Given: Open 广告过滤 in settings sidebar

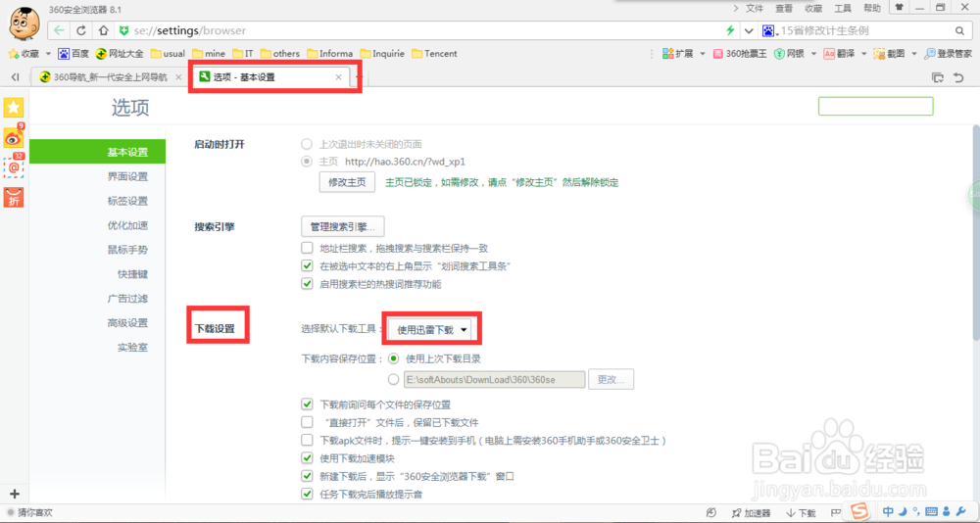Looking at the screenshot, I should pos(127,299).
